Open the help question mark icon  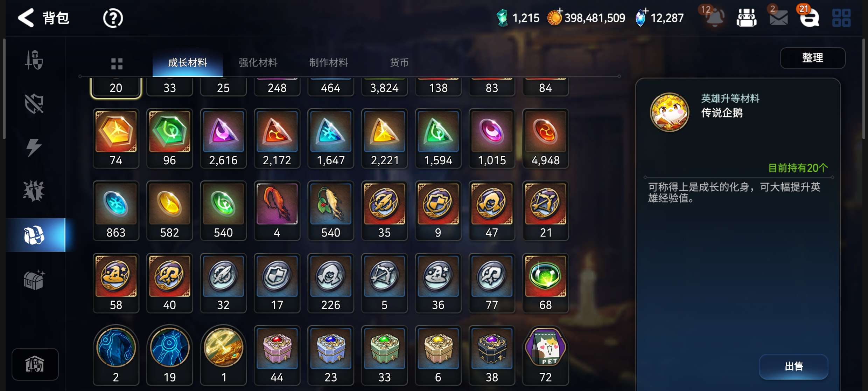click(113, 18)
